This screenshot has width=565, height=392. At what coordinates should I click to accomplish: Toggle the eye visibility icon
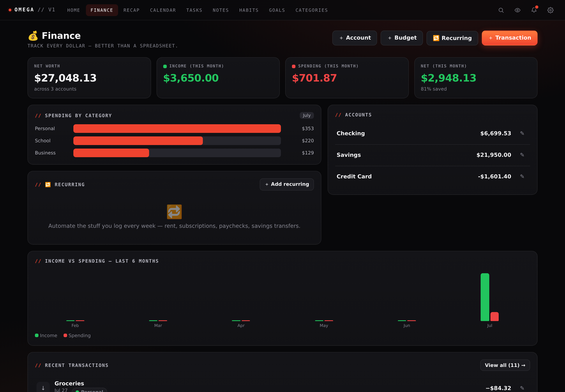517,10
